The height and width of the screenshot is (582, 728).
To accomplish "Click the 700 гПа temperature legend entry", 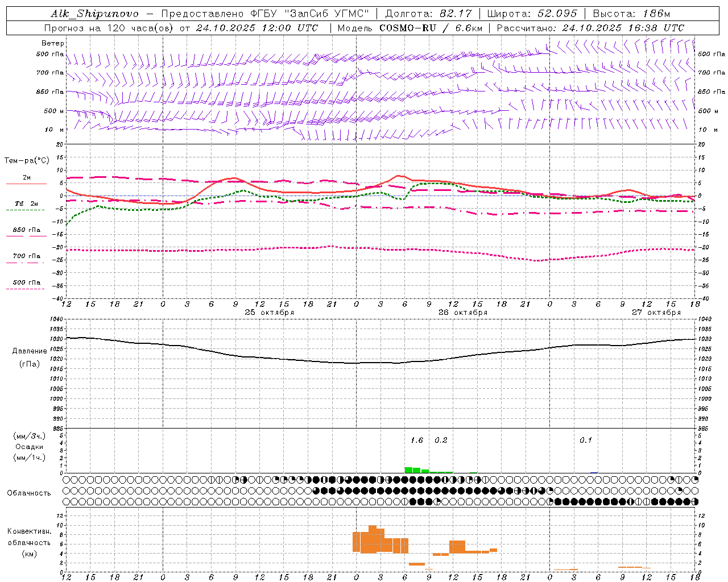I will point(27,256).
